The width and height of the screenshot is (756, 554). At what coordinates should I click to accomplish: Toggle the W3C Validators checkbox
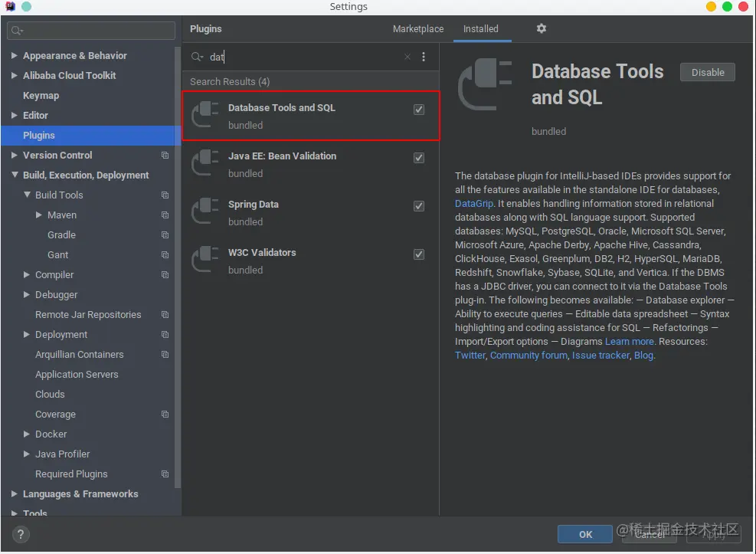(x=418, y=254)
